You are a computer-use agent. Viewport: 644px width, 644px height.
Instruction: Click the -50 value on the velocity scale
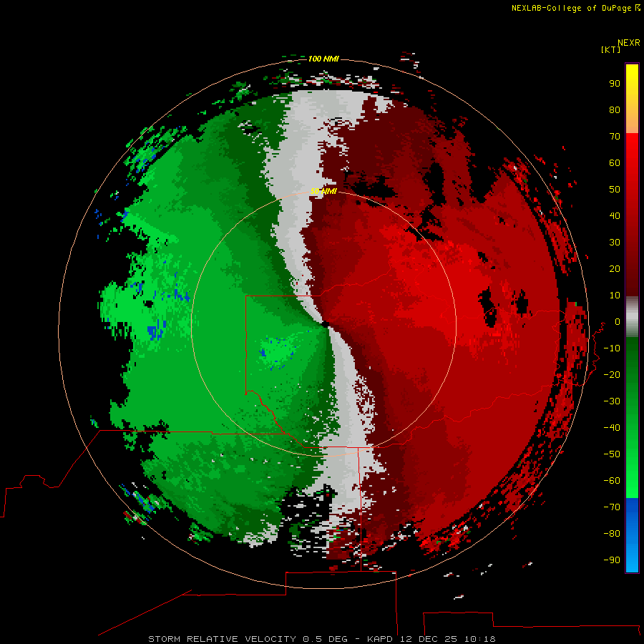click(x=612, y=454)
